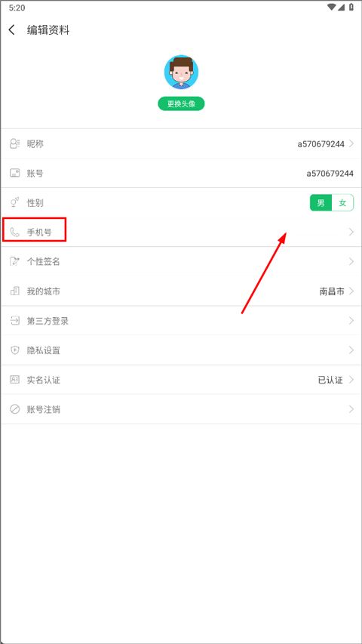Image resolution: width=362 pixels, height=644 pixels.
Task: Tap the 已认证 status text
Action: point(330,380)
